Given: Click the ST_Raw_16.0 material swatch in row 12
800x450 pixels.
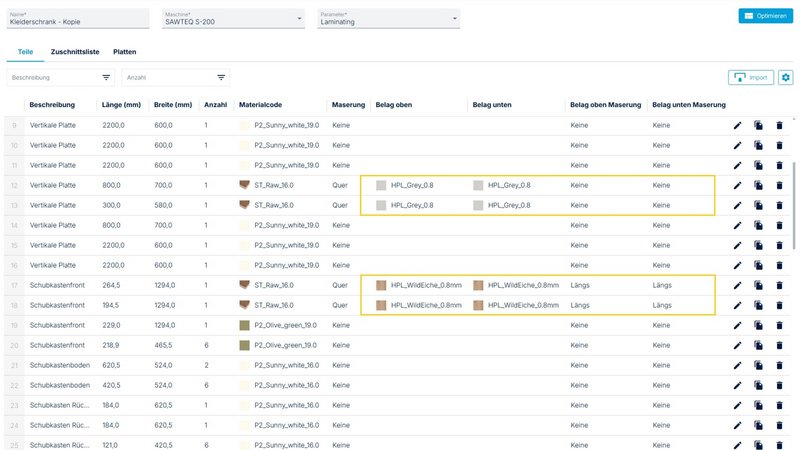Looking at the screenshot, I should (245, 185).
